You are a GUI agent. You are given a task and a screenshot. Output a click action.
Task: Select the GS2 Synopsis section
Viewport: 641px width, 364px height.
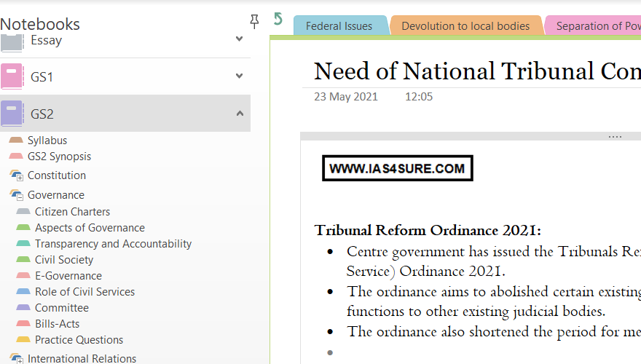click(x=59, y=157)
